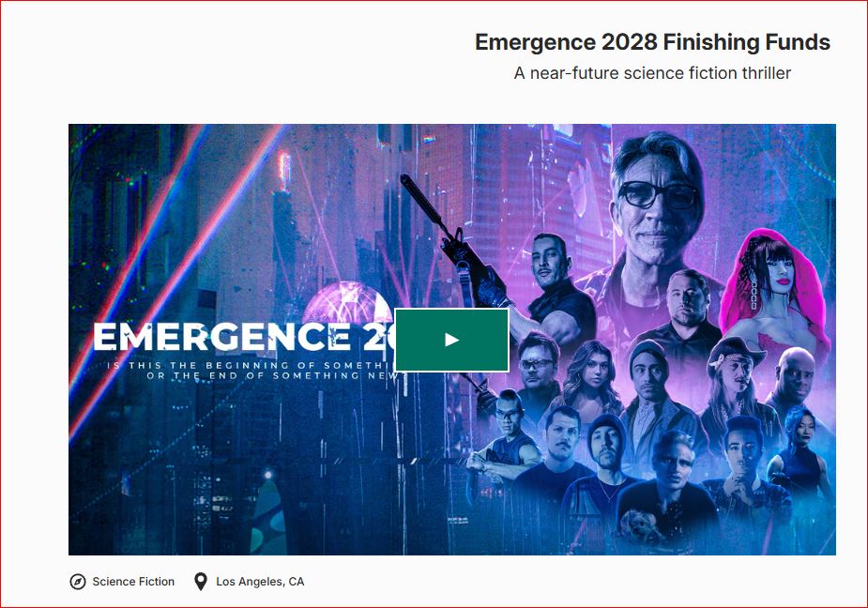Click the glowing purple dome in the skyline
The image size is (868, 608).
click(347, 302)
